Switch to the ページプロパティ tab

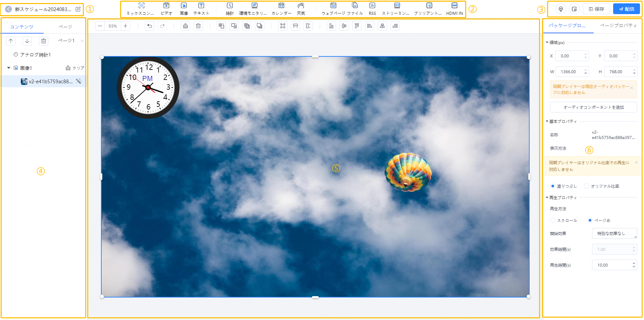point(618,26)
